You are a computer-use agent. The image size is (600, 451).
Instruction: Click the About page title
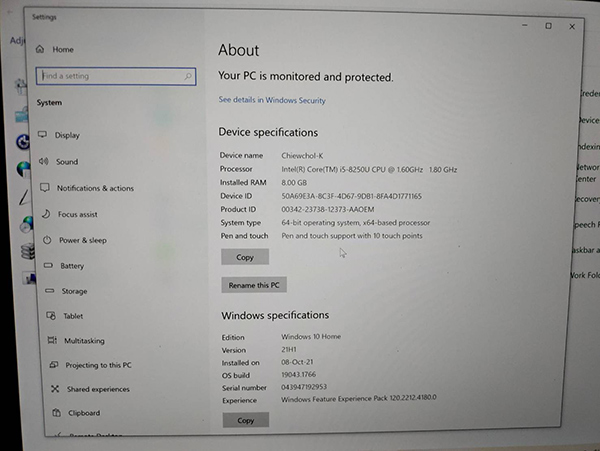coord(238,50)
